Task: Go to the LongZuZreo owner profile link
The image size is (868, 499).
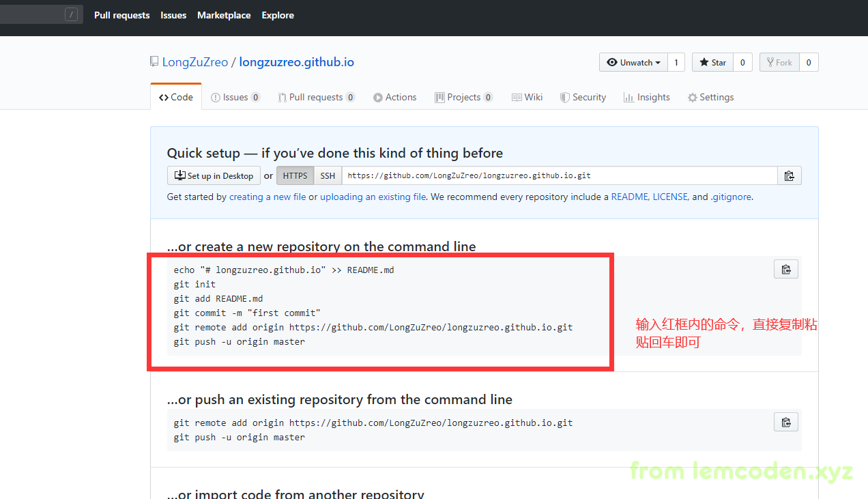Action: [x=195, y=62]
